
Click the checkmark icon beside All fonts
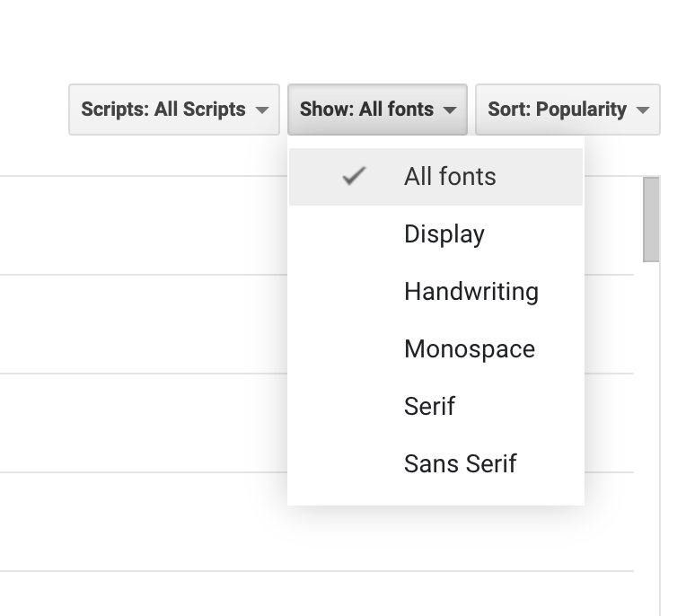354,177
